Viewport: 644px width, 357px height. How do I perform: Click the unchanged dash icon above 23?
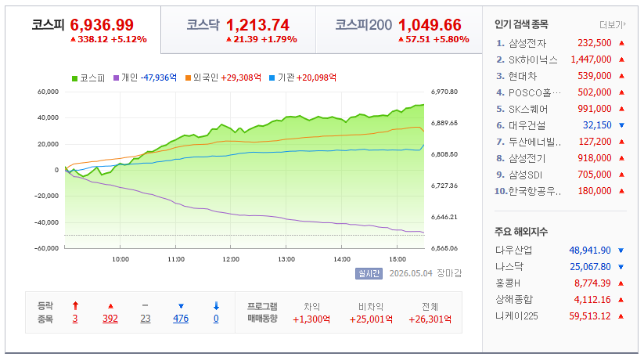coord(145,305)
